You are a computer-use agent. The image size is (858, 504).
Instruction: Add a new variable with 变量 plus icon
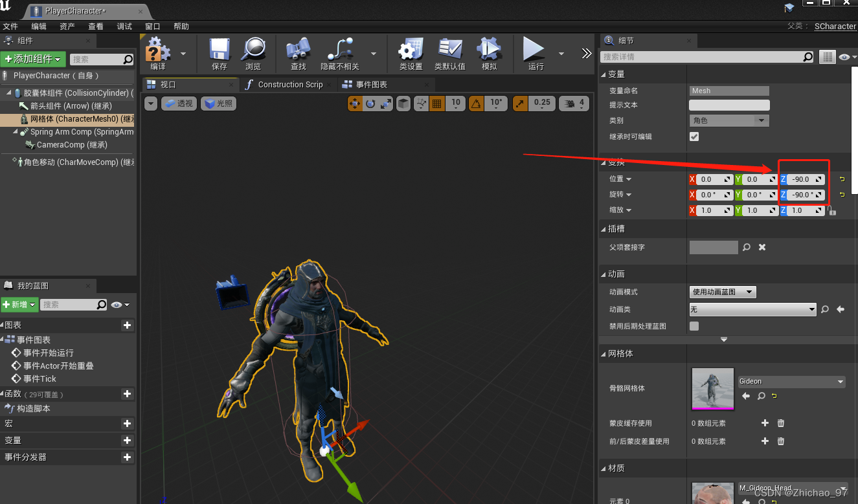point(127,441)
